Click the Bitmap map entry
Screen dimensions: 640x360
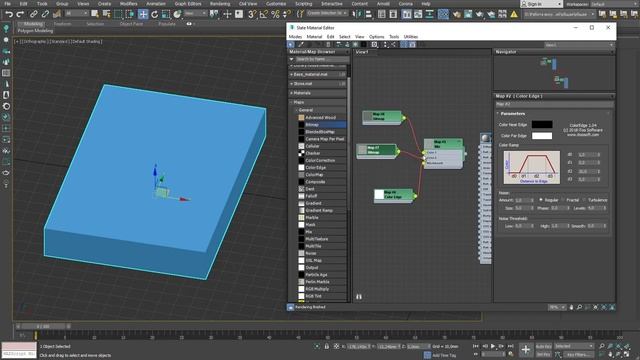[322, 124]
